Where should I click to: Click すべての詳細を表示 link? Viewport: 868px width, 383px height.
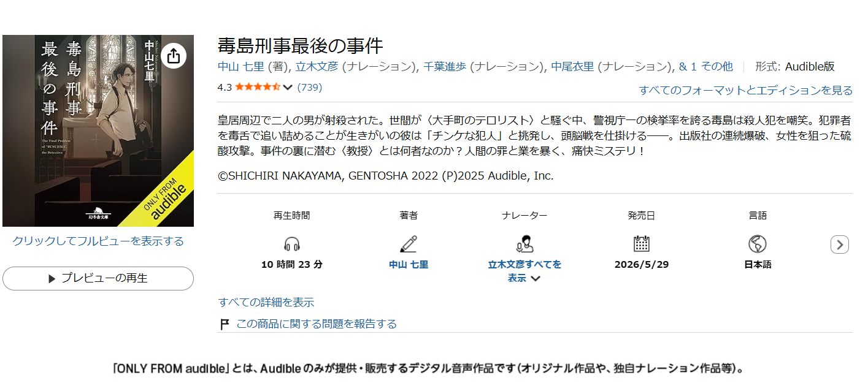tap(266, 302)
